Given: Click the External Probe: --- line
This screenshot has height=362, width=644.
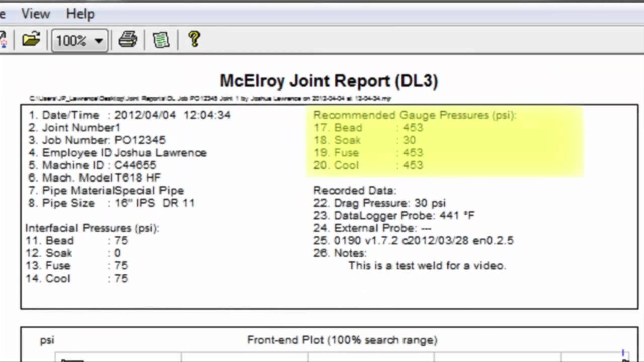Looking at the screenshot, I should (x=372, y=228).
